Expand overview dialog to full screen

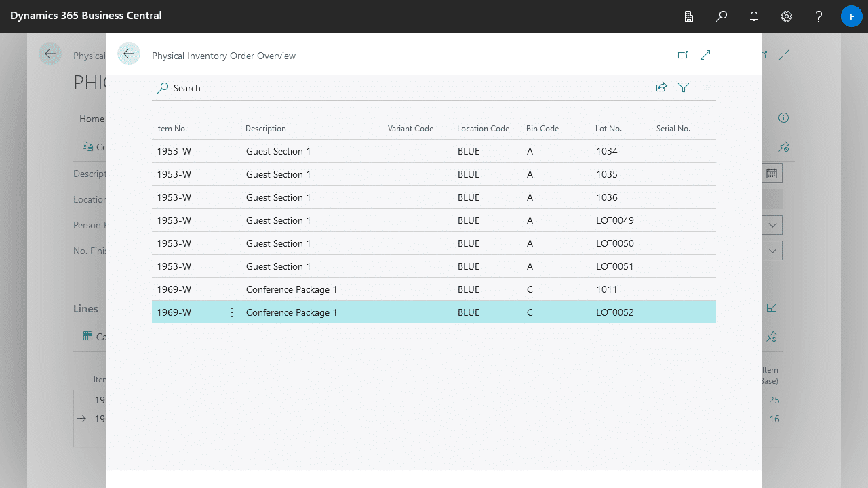tap(705, 55)
